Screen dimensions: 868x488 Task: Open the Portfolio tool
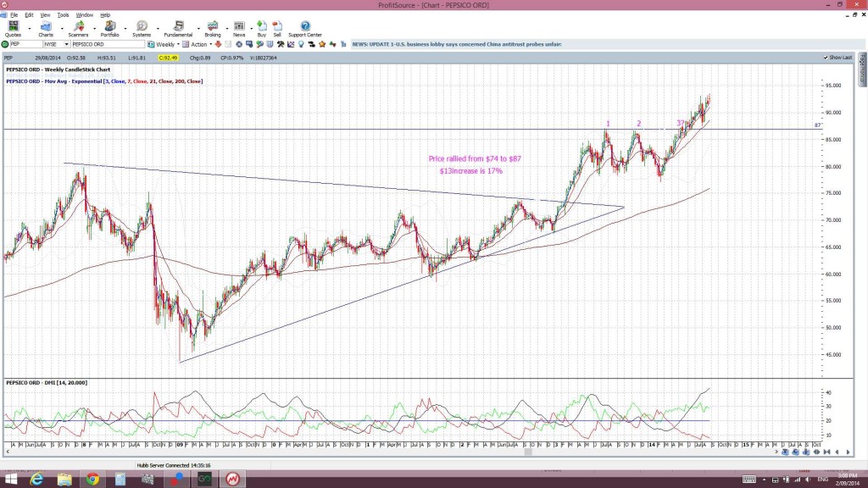[109, 29]
